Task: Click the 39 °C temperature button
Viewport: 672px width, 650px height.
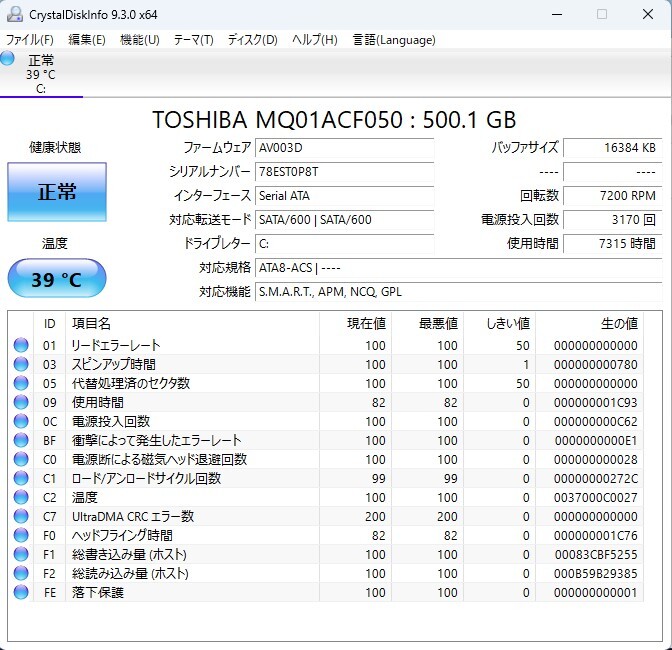Action: (57, 279)
